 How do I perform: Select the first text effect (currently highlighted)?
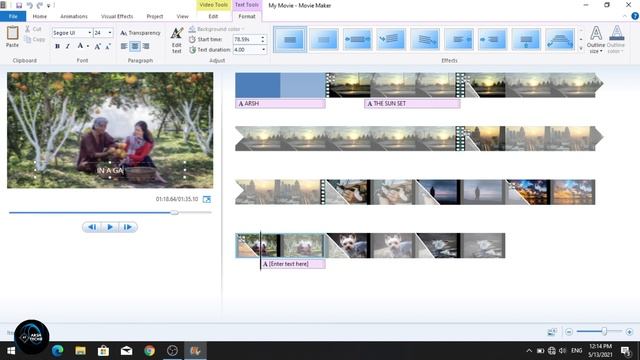(x=290, y=40)
